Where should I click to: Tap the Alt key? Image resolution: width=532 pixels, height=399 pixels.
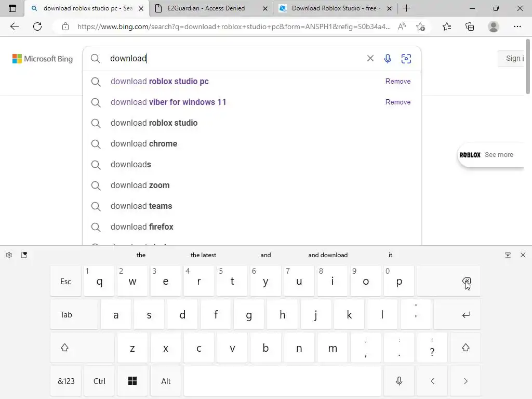[166, 381]
